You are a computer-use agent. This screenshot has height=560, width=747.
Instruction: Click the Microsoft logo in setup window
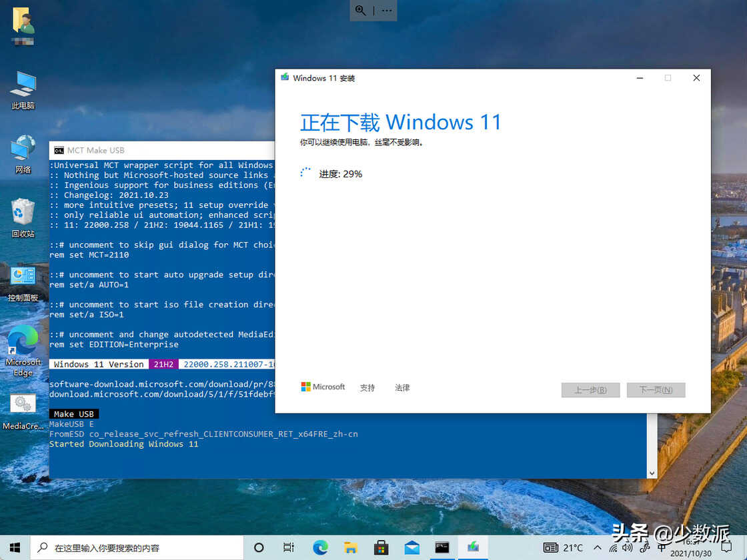coord(323,387)
